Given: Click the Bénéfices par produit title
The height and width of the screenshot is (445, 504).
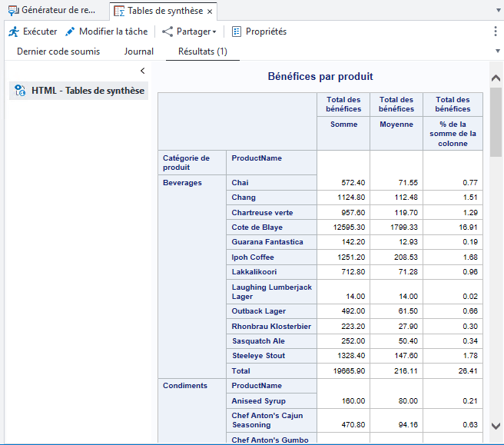Looking at the screenshot, I should click(320, 77).
